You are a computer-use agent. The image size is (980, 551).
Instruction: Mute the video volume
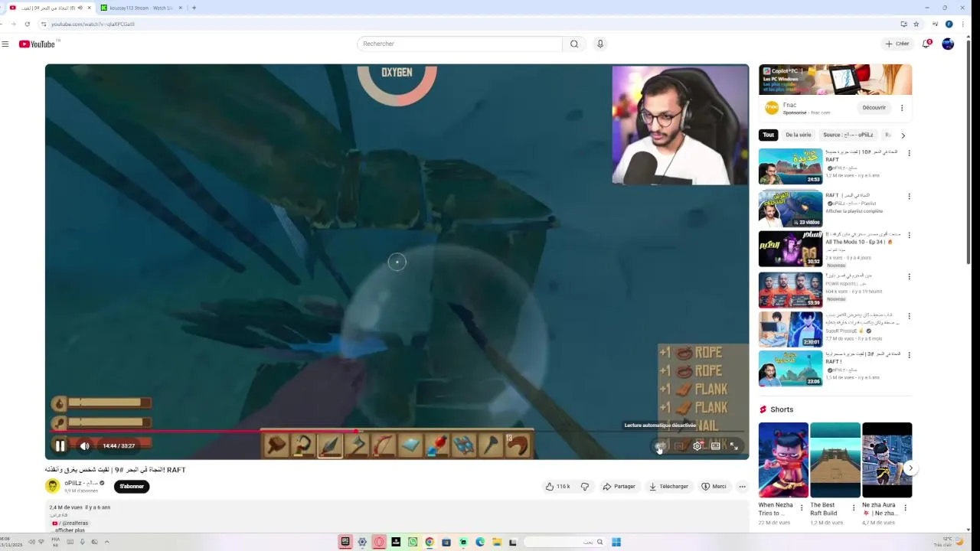84,446
